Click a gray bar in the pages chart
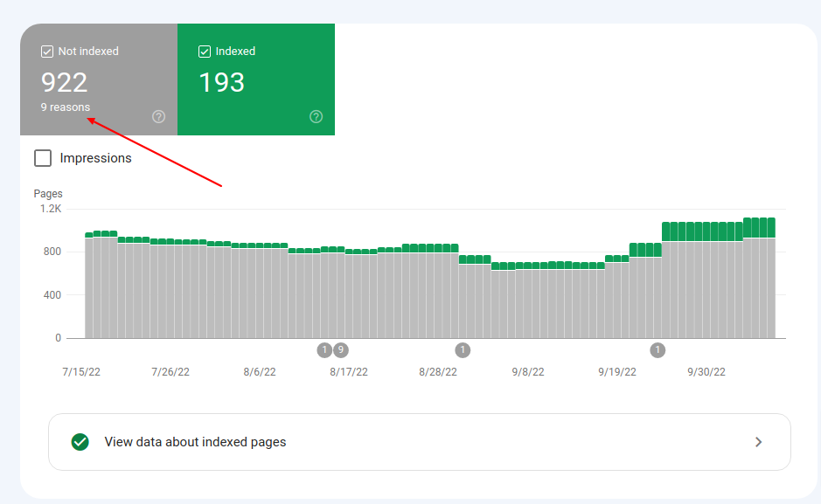Image resolution: width=821 pixels, height=504 pixels. click(350, 297)
